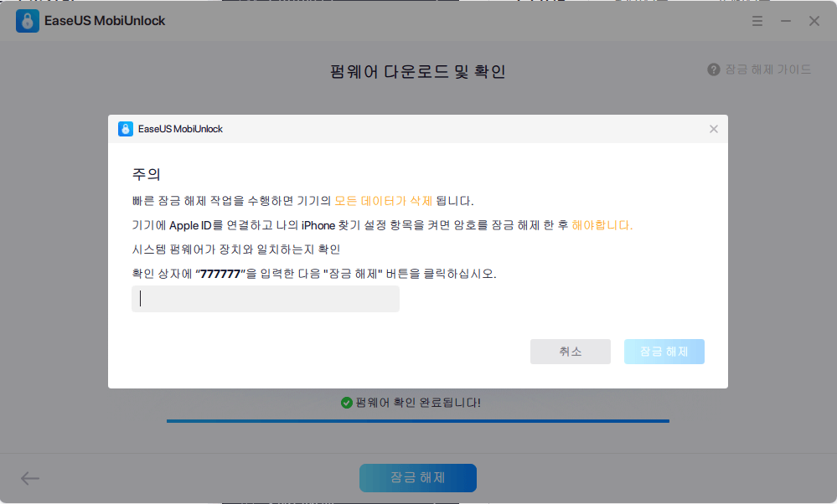Click the 취소 button to cancel
This screenshot has width=837, height=504.
[570, 351]
